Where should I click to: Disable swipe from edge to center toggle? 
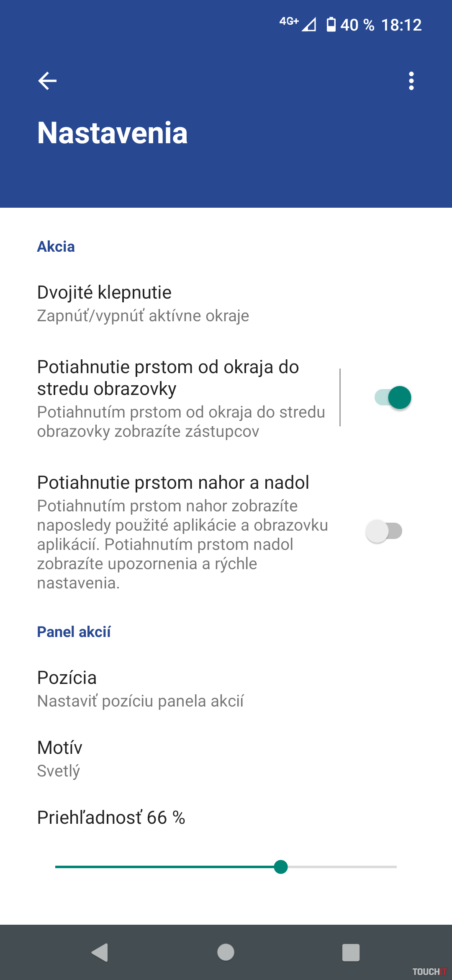tap(393, 397)
